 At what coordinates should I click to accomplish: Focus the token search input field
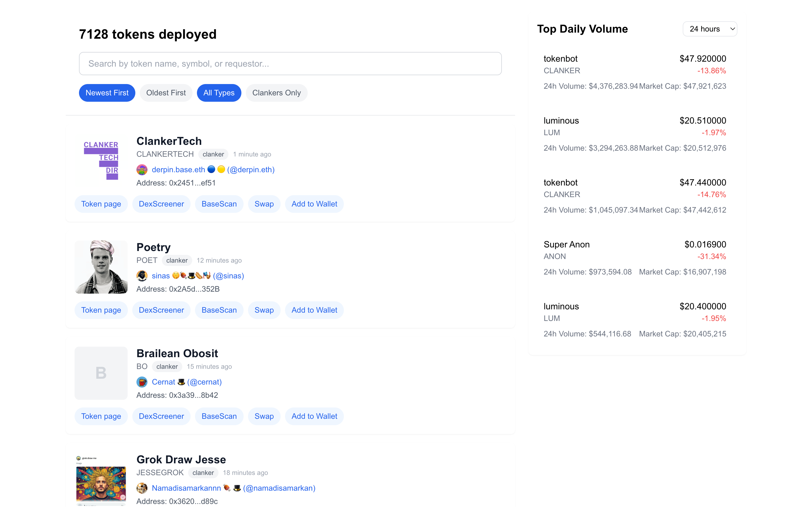[x=290, y=63]
